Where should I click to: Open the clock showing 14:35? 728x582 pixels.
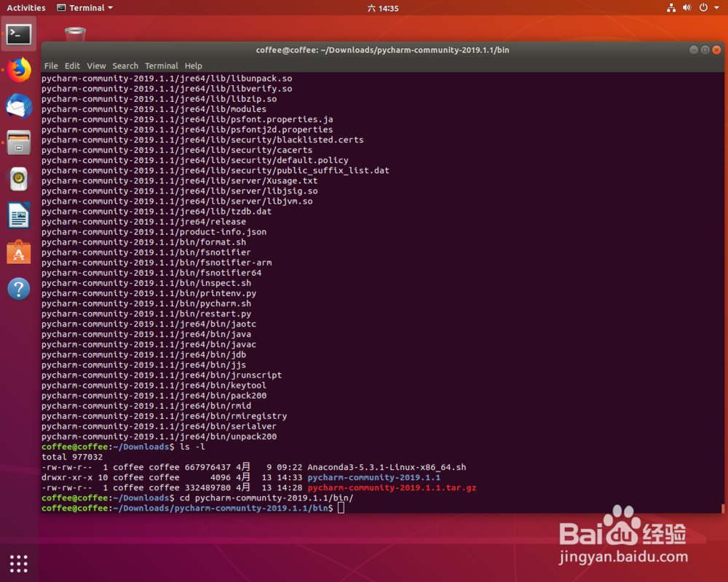click(x=383, y=8)
